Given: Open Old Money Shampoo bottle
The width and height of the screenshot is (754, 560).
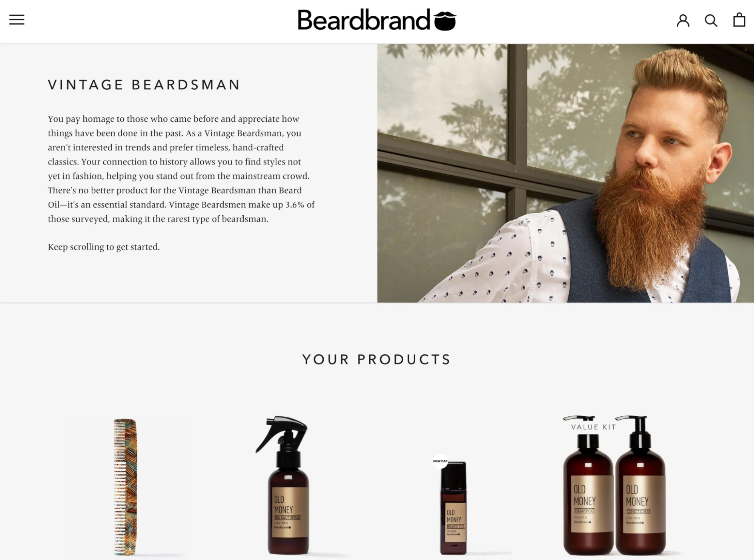Looking at the screenshot, I should 588,486.
